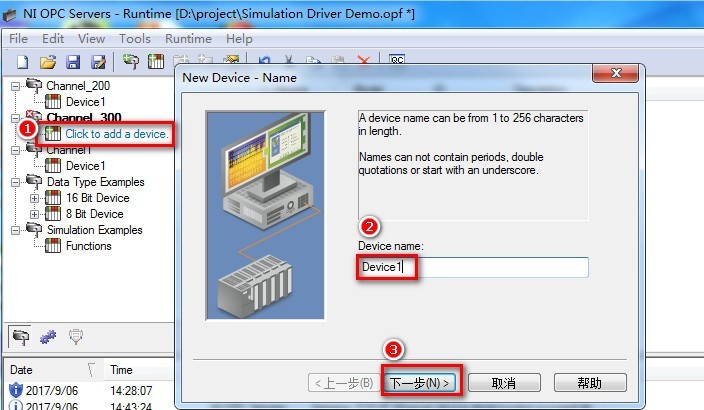Screen dimensions: 704x410
Task: Expand the 8 Bit Device node
Action: [x=34, y=214]
